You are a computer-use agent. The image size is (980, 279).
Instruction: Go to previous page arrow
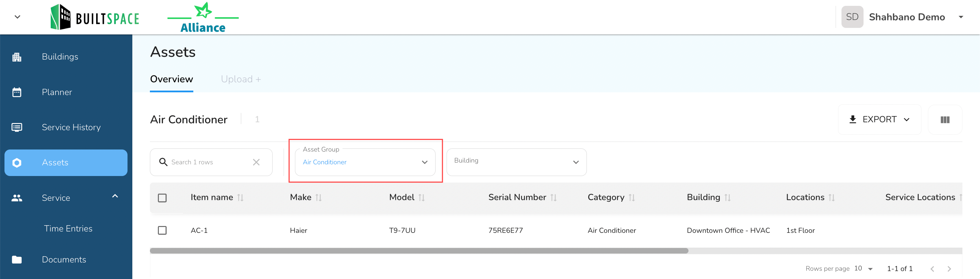coord(932,269)
